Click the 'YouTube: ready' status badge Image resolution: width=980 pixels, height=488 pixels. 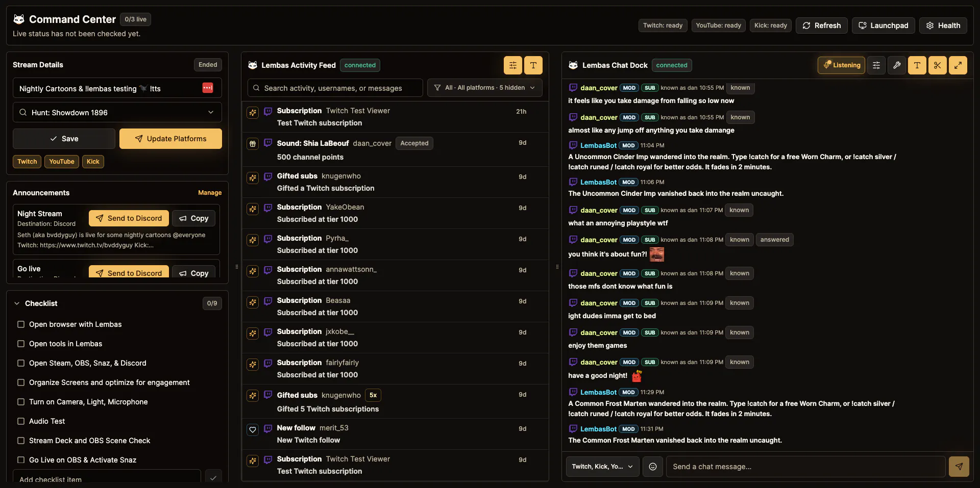pos(718,25)
